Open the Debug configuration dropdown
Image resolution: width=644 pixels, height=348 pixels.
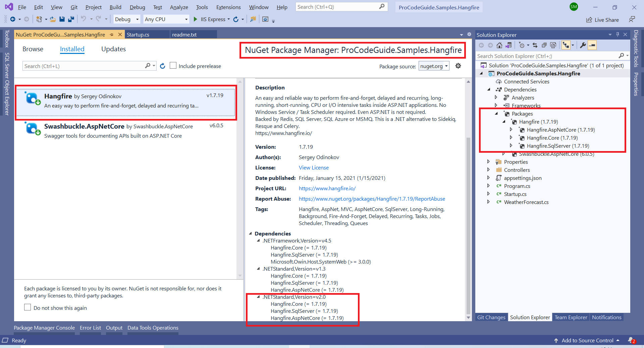coord(126,19)
